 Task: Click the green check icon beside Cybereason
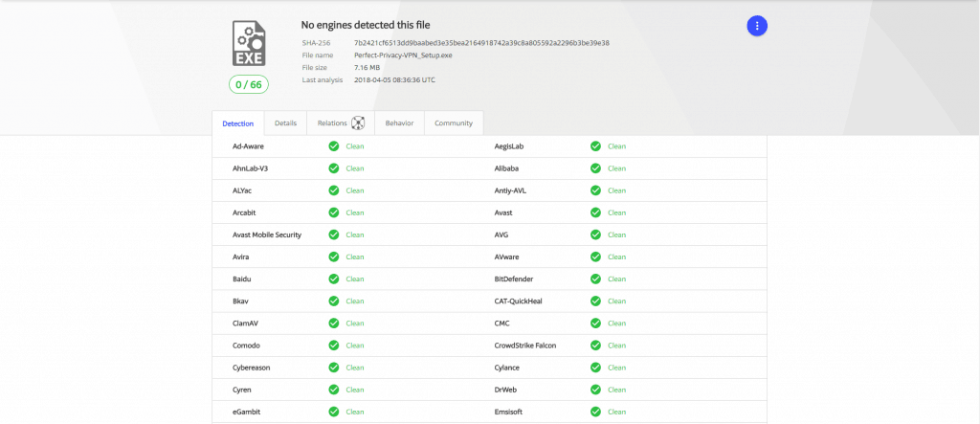point(334,368)
